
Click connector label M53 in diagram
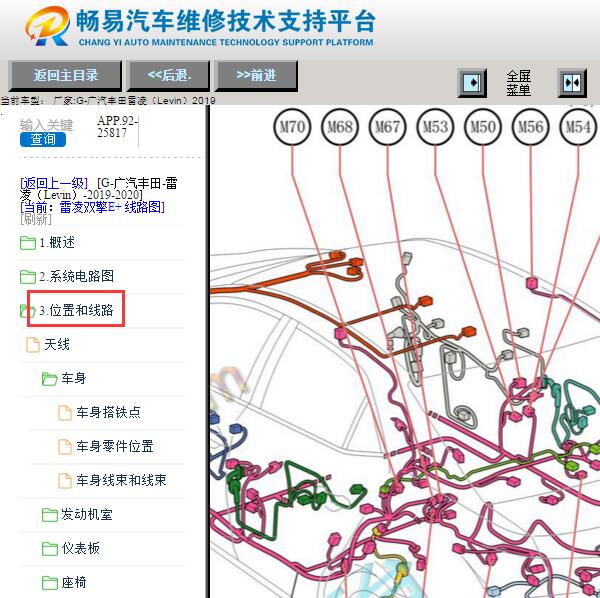pyautogui.click(x=435, y=127)
